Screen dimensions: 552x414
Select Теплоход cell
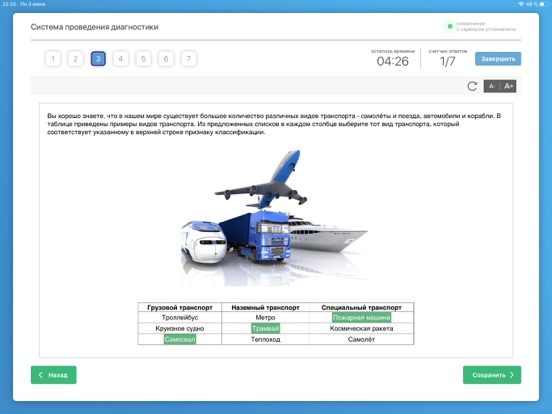click(x=265, y=339)
